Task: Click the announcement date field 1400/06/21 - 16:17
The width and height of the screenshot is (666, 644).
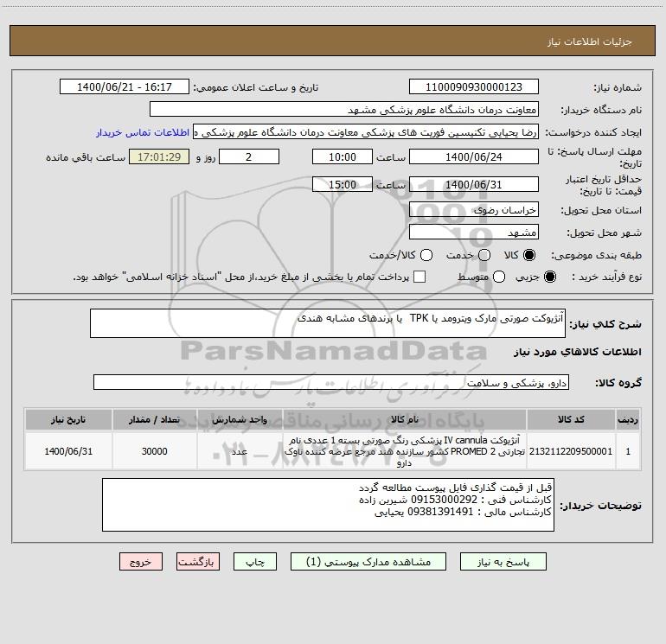Action: pos(125,87)
